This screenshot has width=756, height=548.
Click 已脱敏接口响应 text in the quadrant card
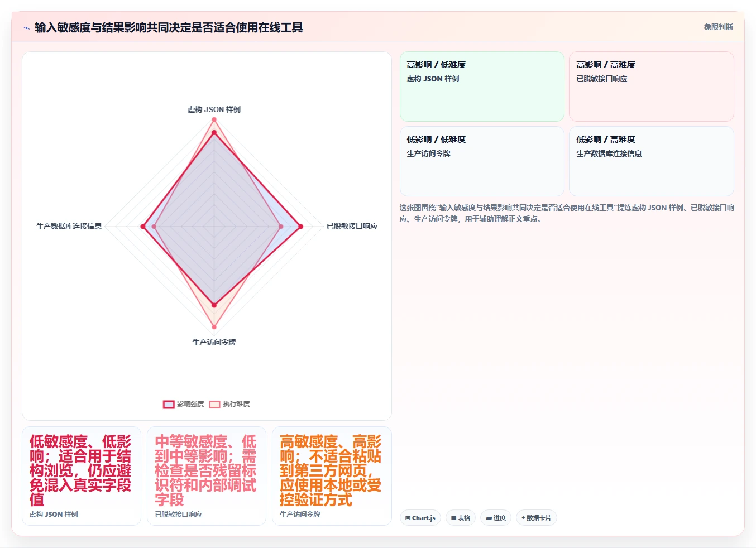point(601,79)
